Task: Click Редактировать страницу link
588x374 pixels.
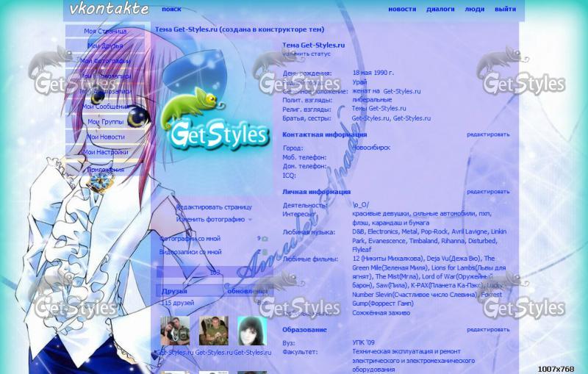Action: coord(214,207)
